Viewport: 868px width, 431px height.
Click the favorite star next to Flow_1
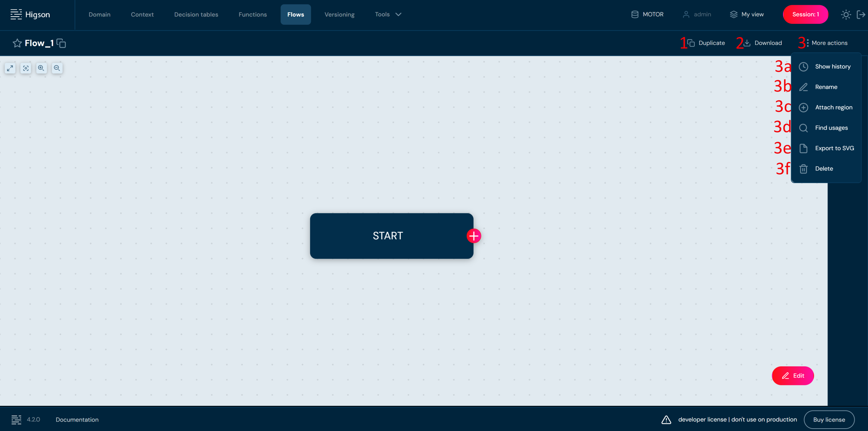(x=17, y=43)
